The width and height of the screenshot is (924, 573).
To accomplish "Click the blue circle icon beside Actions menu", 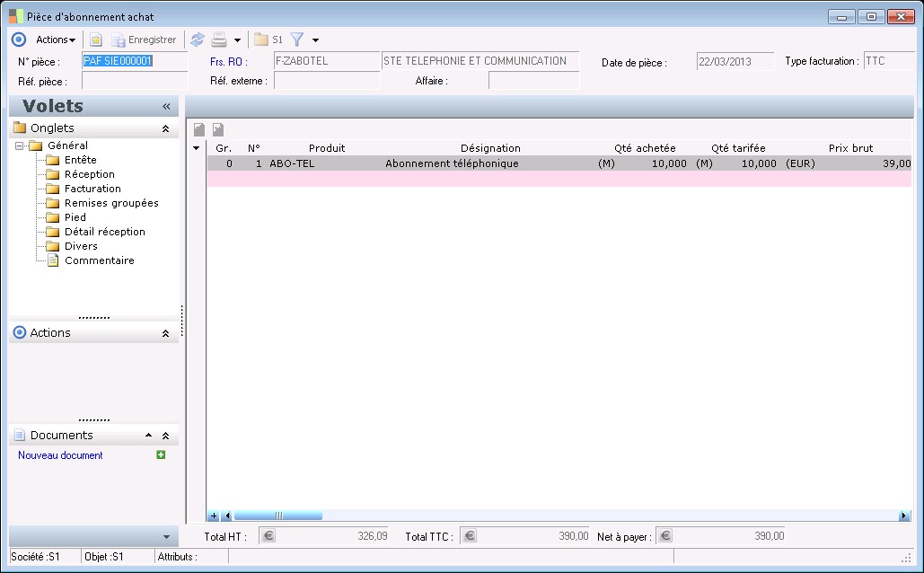I will [x=19, y=40].
